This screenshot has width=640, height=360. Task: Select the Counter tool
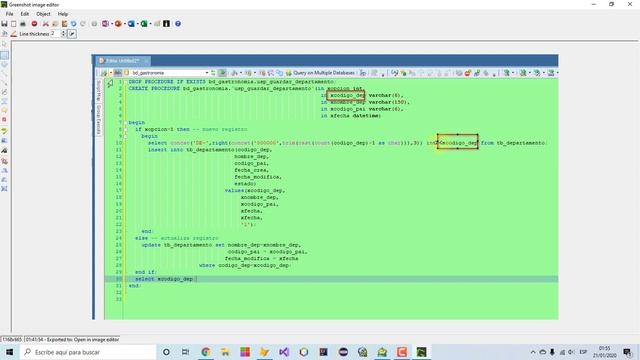4,120
